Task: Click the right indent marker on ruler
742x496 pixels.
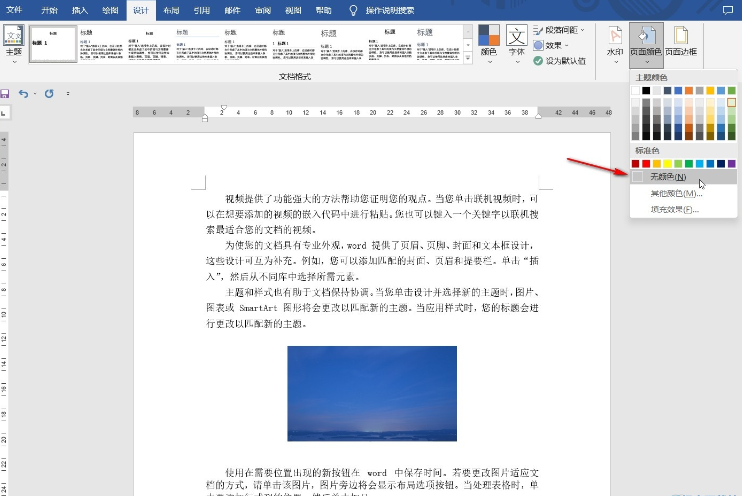Action: 538,115
